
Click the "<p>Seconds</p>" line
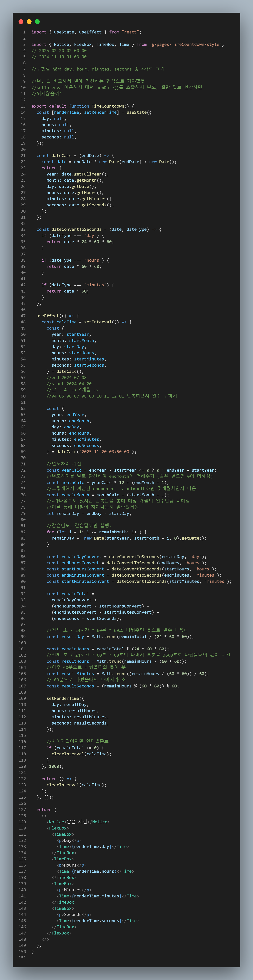[74, 915]
